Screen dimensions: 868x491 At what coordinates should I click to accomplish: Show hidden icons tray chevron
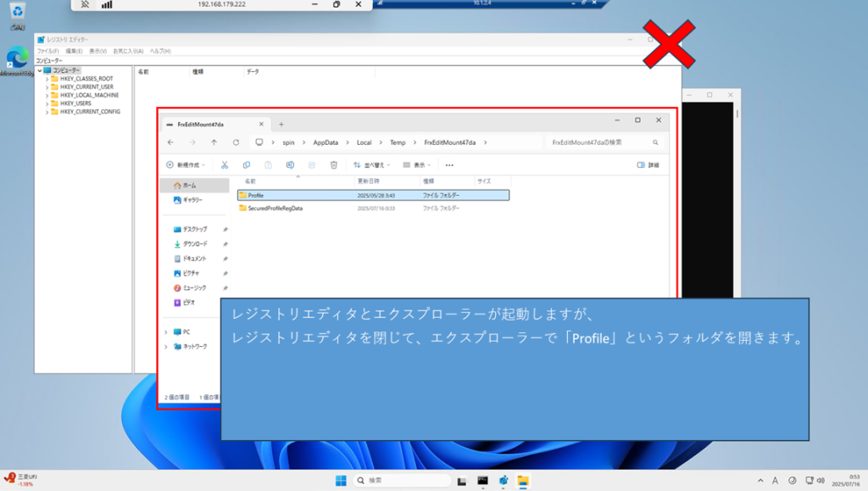click(x=760, y=481)
